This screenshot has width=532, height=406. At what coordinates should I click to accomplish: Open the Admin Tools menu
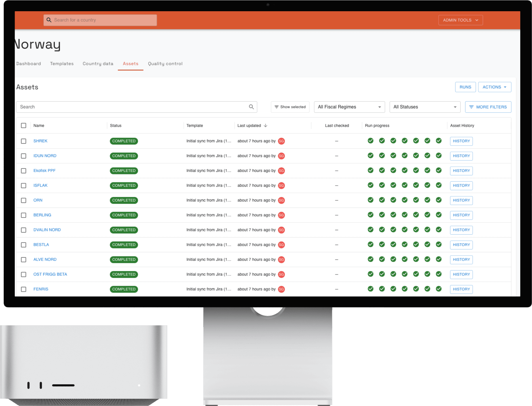[x=460, y=20]
